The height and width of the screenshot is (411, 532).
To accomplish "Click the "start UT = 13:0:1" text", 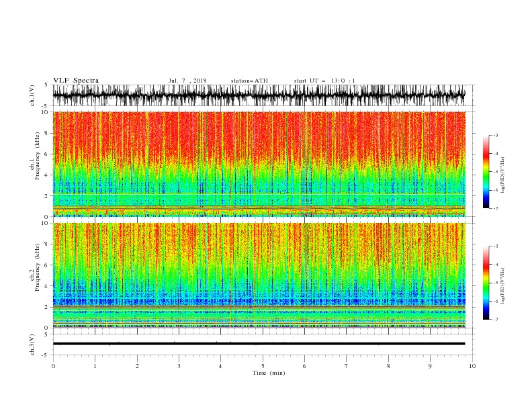I will tap(324, 81).
